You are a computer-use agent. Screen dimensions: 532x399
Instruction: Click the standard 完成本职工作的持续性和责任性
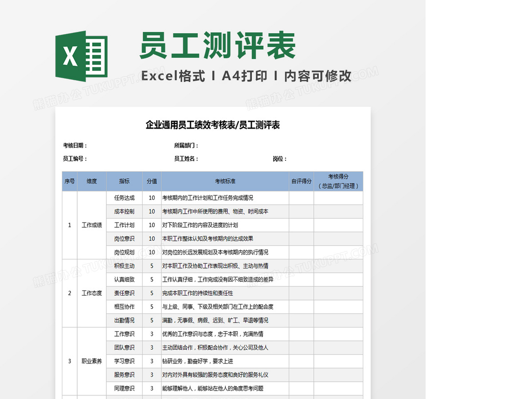click(198, 293)
